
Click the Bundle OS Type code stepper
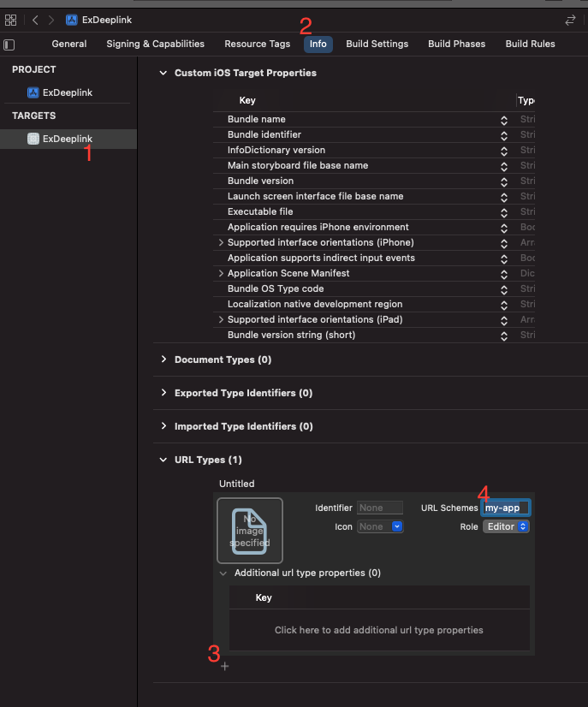pos(504,289)
